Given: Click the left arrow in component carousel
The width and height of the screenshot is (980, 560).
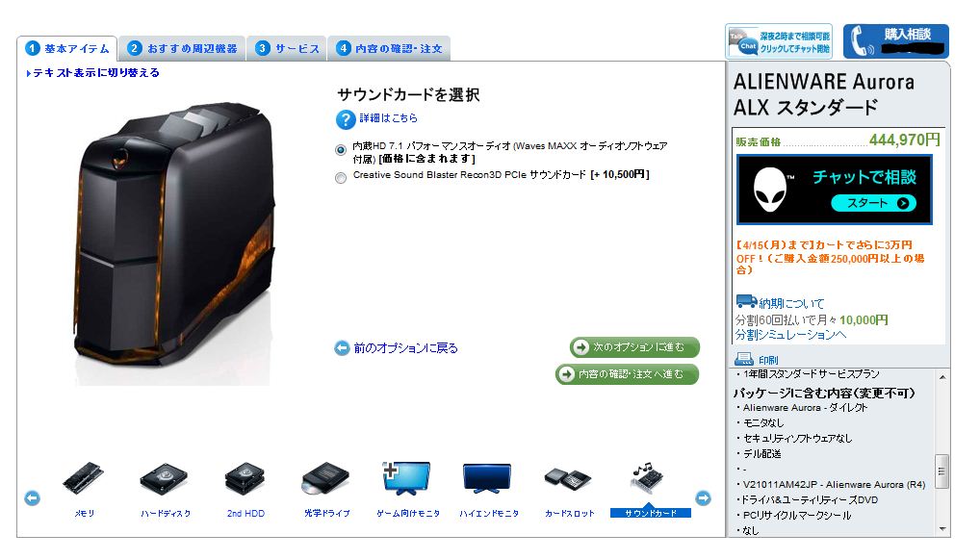Looking at the screenshot, I should (x=32, y=498).
